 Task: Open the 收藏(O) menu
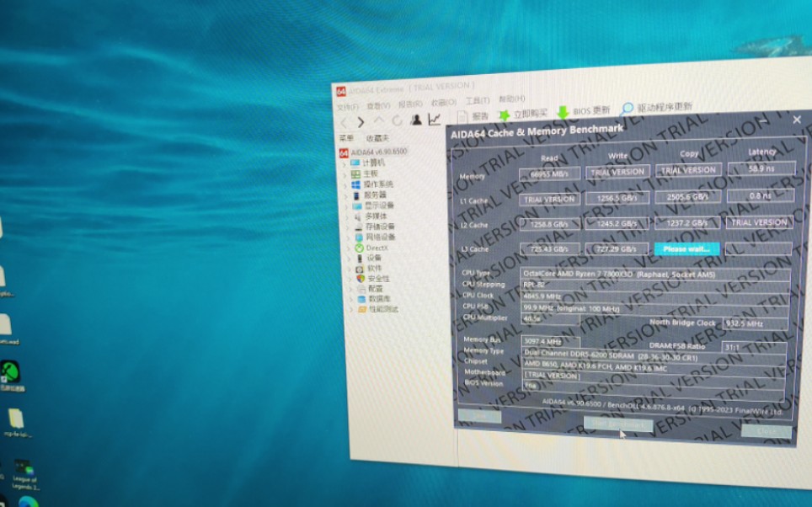tap(444, 103)
